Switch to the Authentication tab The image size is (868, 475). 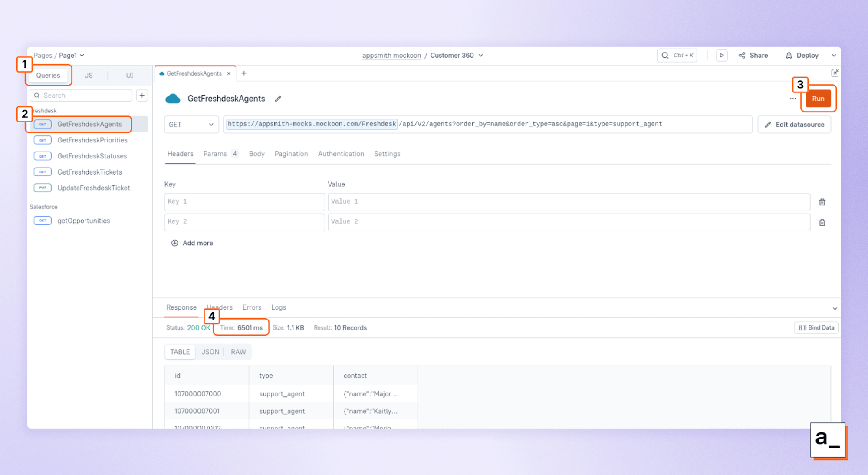[341, 154]
